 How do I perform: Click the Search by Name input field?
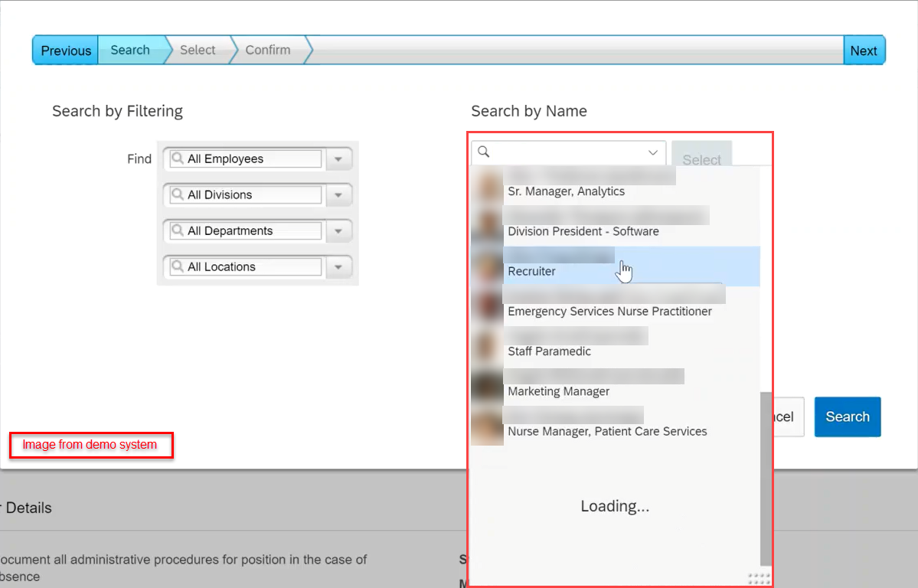tap(568, 152)
